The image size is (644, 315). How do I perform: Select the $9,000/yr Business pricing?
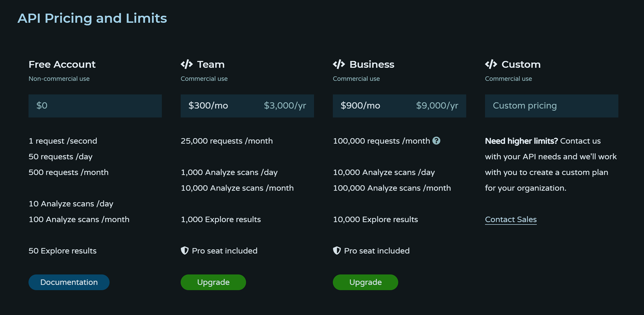point(437,106)
